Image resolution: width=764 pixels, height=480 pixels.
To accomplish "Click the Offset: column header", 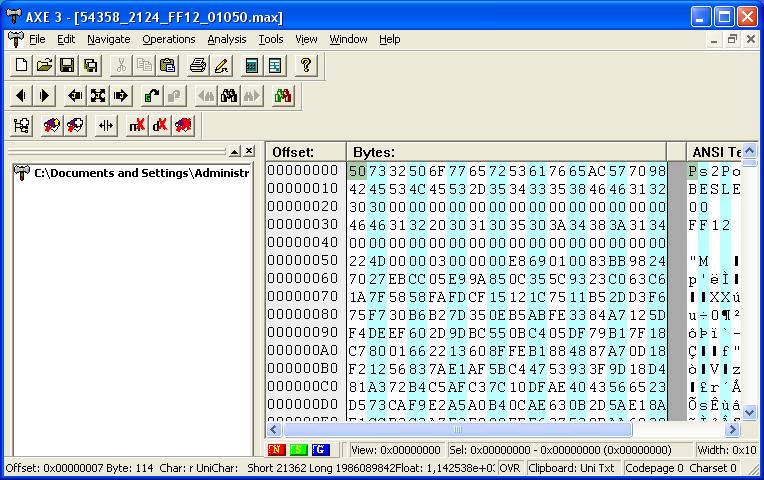I will [305, 152].
